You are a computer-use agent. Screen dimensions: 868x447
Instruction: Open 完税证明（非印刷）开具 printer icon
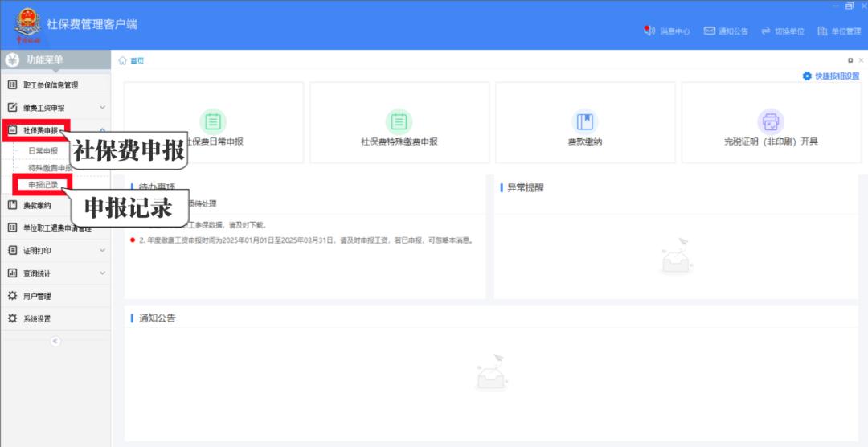tap(771, 121)
